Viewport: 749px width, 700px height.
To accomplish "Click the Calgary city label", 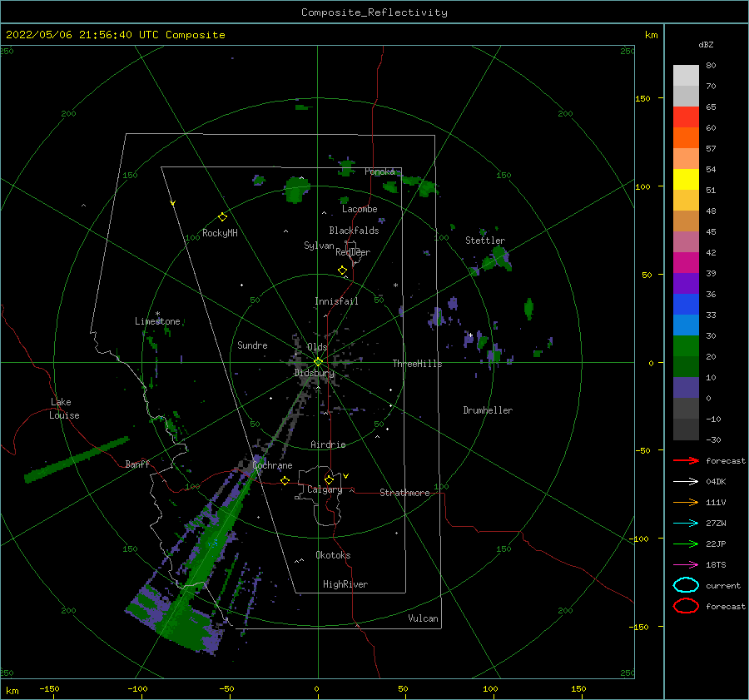I will (325, 489).
